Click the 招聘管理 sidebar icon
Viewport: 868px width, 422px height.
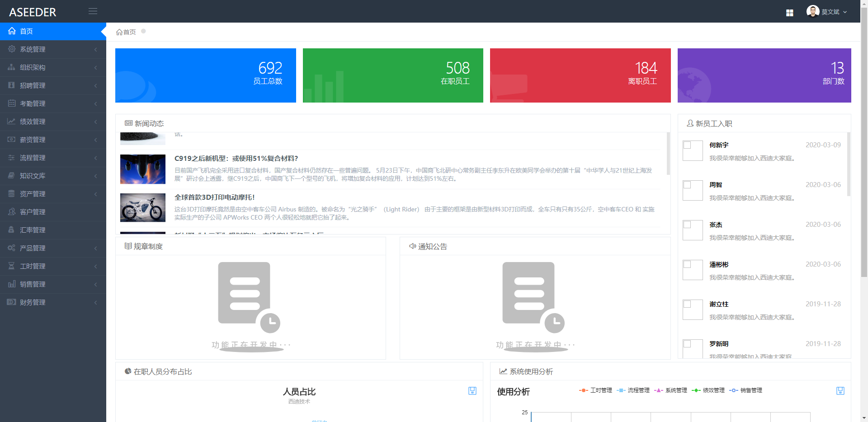12,85
